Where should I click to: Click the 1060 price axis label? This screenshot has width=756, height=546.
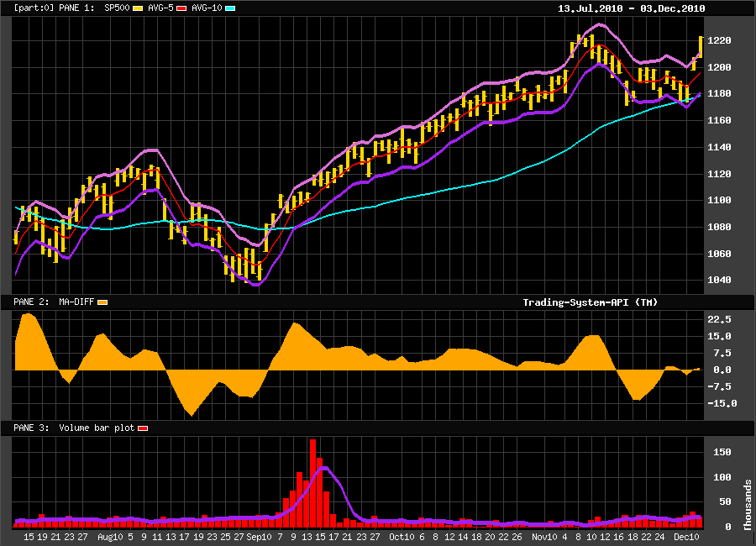[719, 254]
